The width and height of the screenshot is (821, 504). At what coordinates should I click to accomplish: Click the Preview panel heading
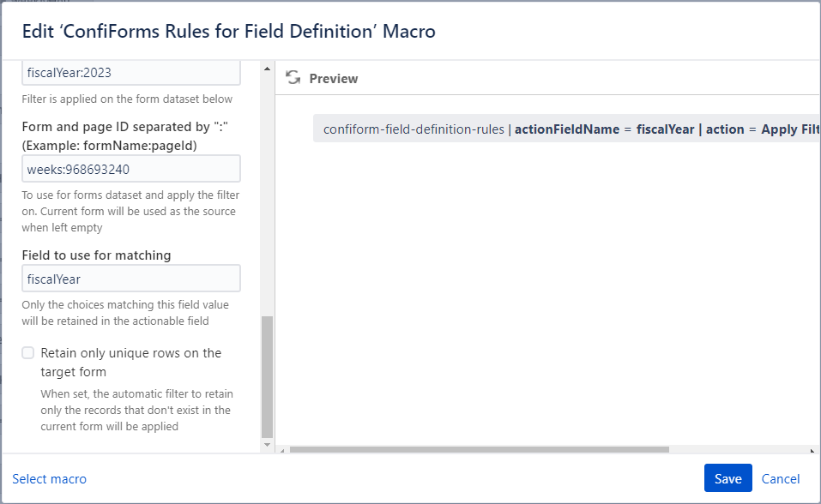coord(334,78)
